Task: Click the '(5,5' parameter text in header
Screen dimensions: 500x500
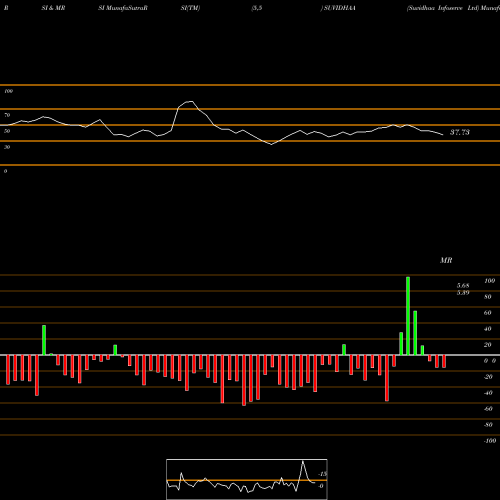Action: [x=257, y=8]
